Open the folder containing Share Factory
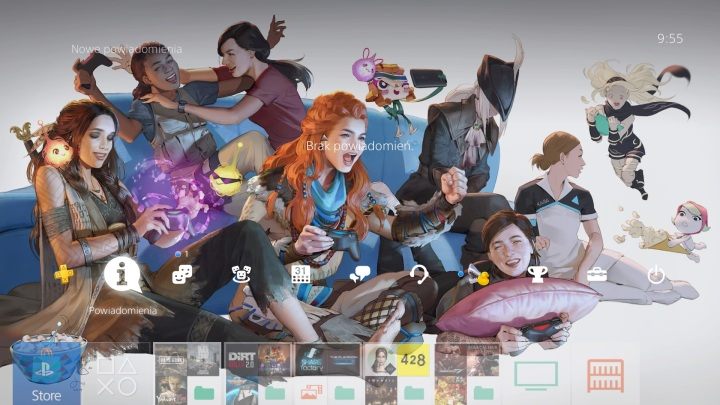720x405 pixels. 325,375
